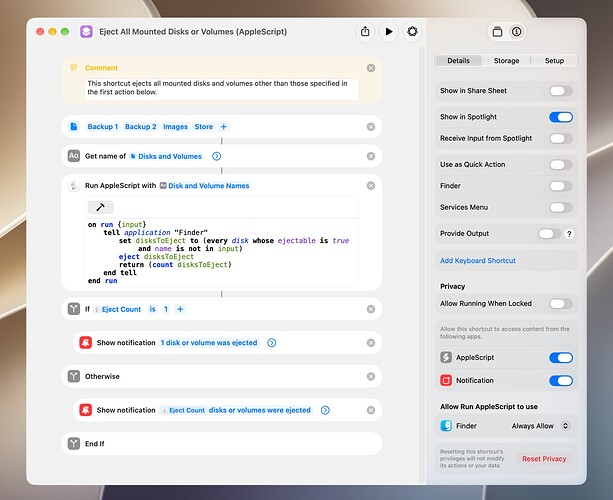Click the Comment action icon
This screenshot has width=613, height=500.
[x=73, y=68]
